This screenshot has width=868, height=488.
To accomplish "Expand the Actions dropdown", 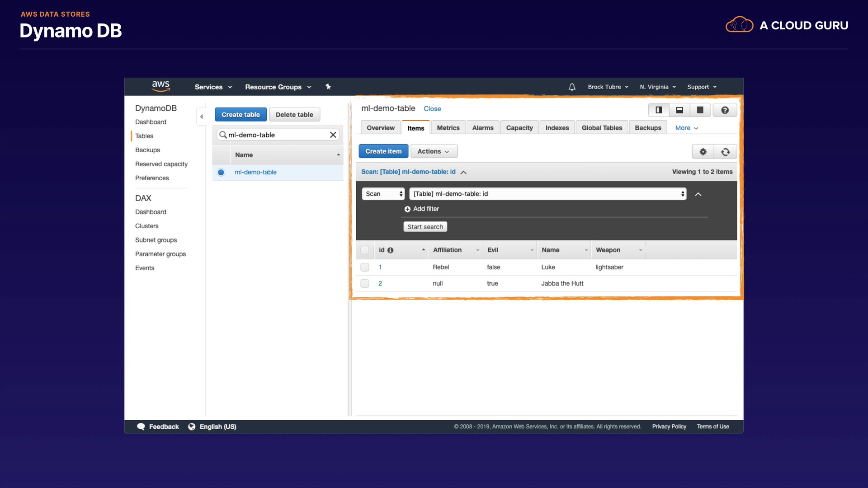I will (x=433, y=151).
